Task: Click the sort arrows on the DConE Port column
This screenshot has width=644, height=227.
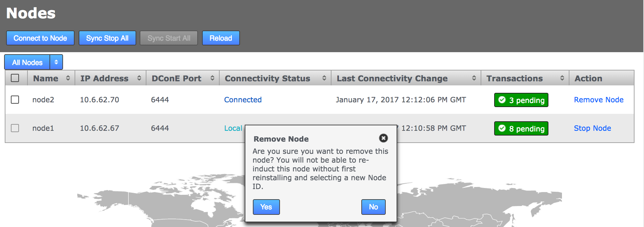Action: (x=212, y=78)
